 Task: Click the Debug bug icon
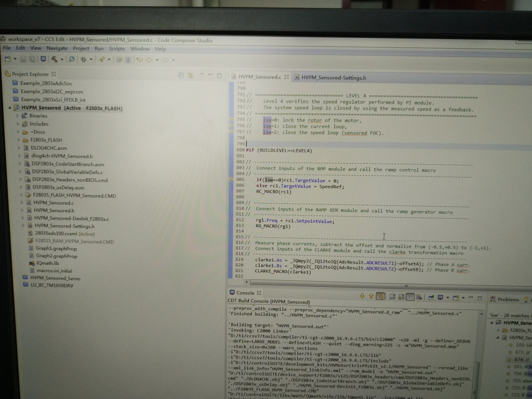tap(84, 59)
